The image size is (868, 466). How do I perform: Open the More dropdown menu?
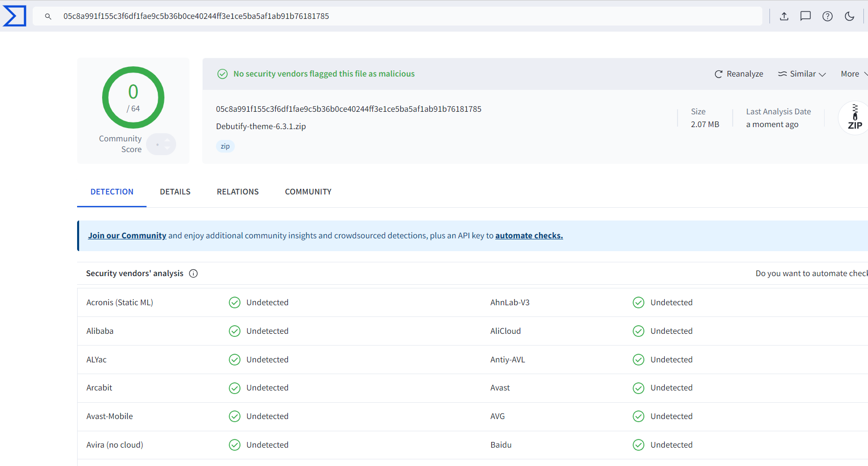tap(854, 74)
